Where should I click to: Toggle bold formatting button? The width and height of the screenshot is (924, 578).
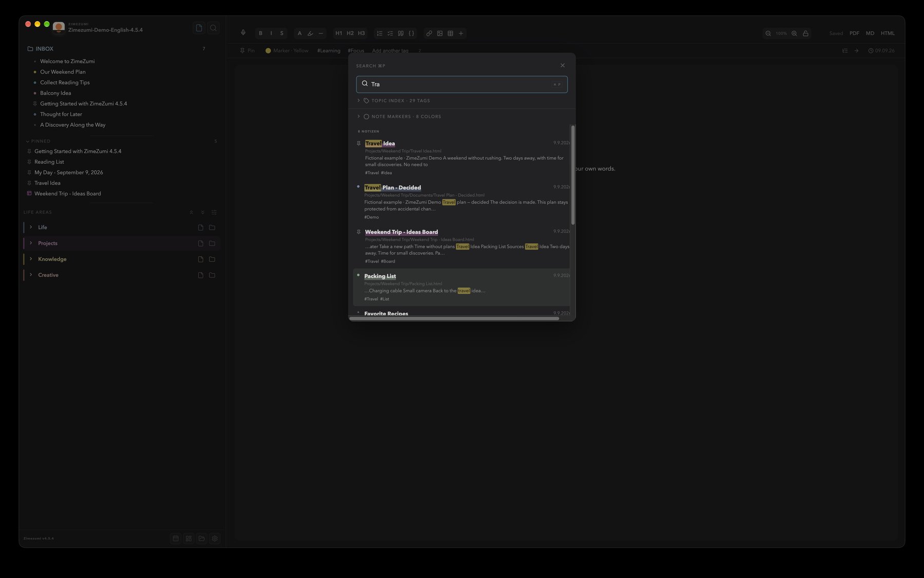[x=260, y=33]
